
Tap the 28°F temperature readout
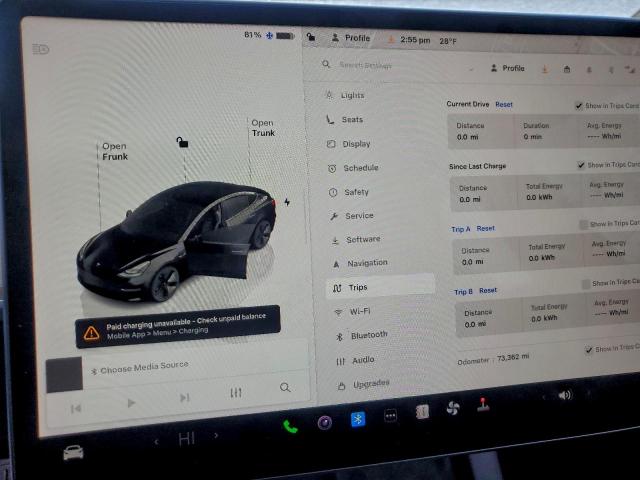tap(448, 41)
